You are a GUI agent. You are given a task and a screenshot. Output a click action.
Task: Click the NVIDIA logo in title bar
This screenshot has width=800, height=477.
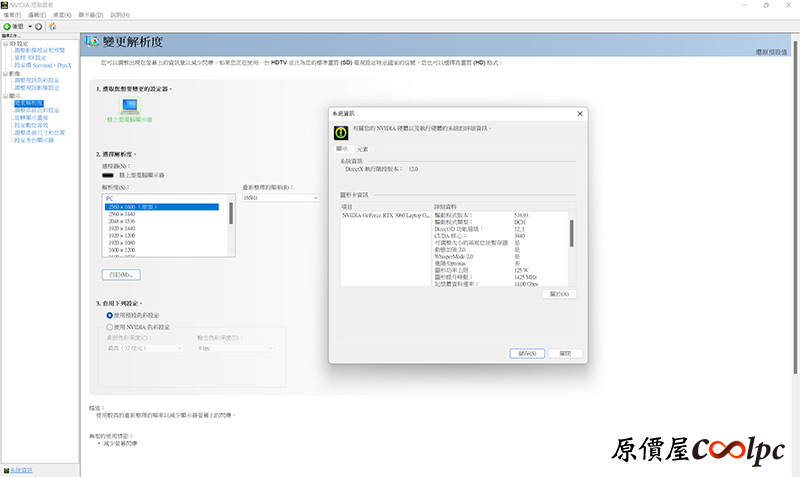[5, 5]
